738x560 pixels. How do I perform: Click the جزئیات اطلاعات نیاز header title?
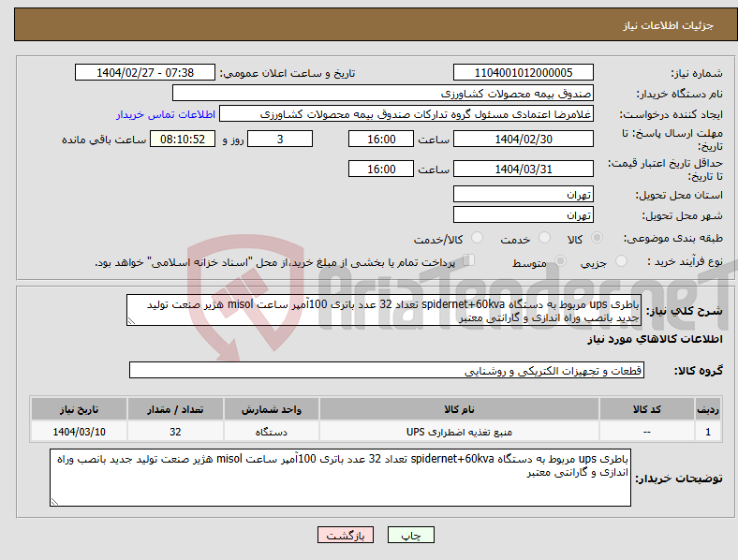(x=669, y=25)
